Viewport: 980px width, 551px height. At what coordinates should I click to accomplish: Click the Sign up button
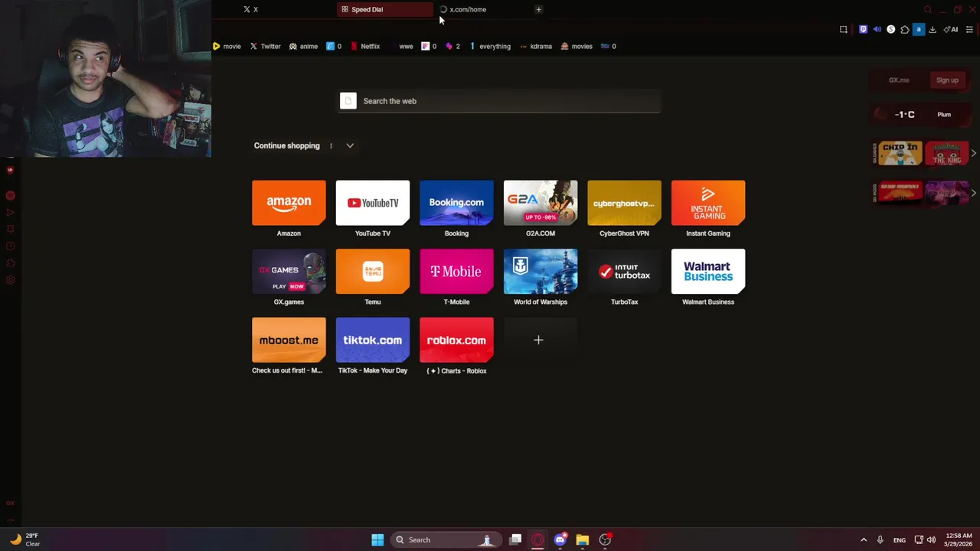click(947, 80)
